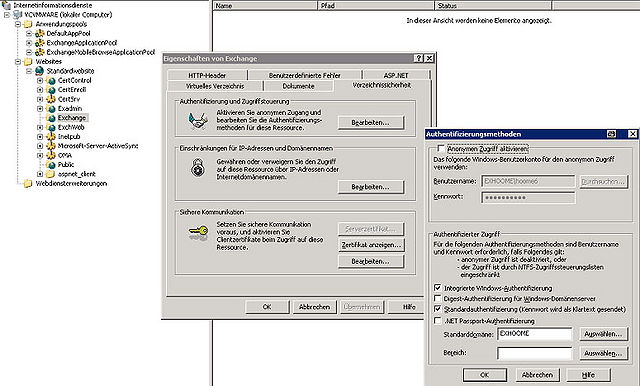Click Abbrechen in Authentifizierungsmethoden dialog
The height and width of the screenshot is (386, 640).
(x=537, y=375)
